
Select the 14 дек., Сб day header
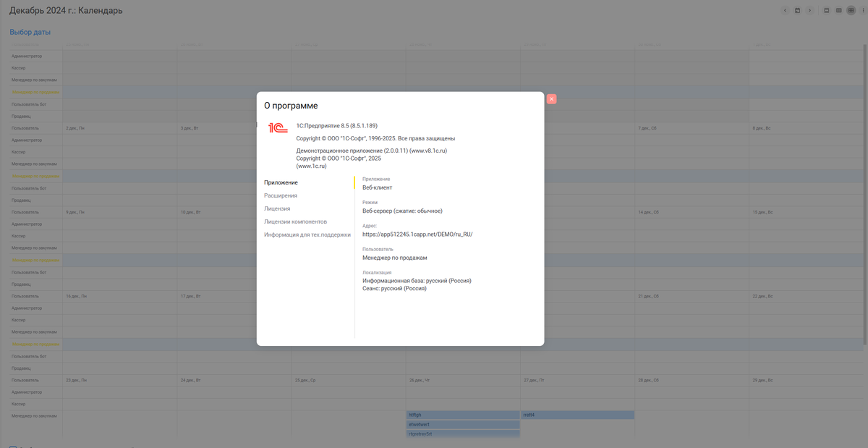click(x=648, y=212)
